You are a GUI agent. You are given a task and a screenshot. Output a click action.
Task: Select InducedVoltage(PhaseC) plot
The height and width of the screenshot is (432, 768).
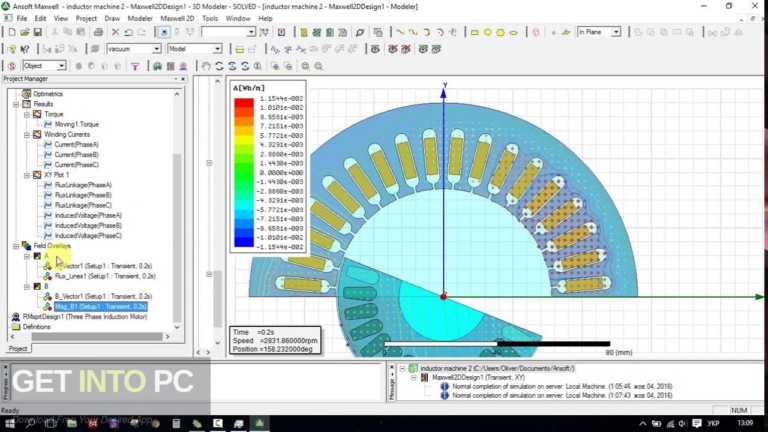(x=88, y=236)
